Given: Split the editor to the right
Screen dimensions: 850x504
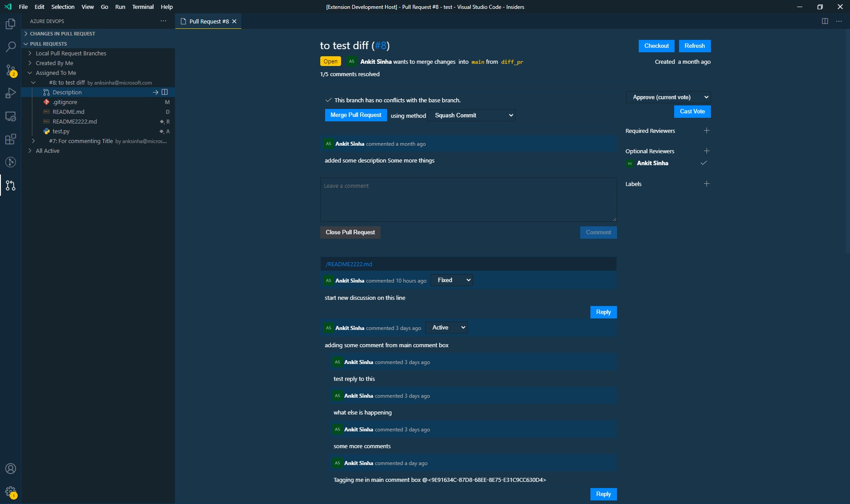Looking at the screenshot, I should [825, 21].
